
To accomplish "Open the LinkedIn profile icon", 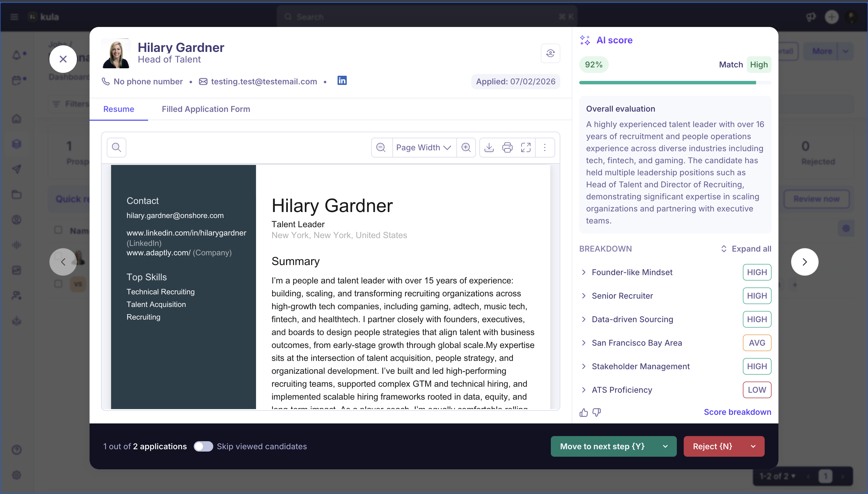I will click(x=342, y=80).
